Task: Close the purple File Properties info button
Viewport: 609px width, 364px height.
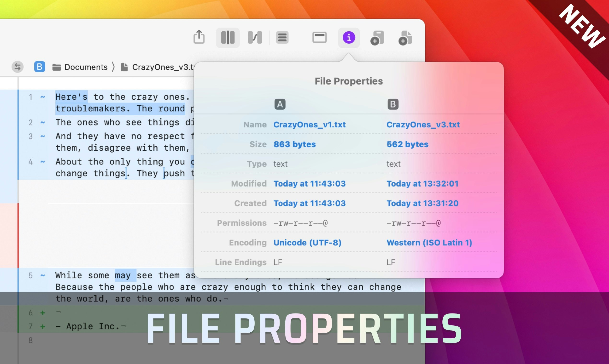Action: pyautogui.click(x=349, y=38)
